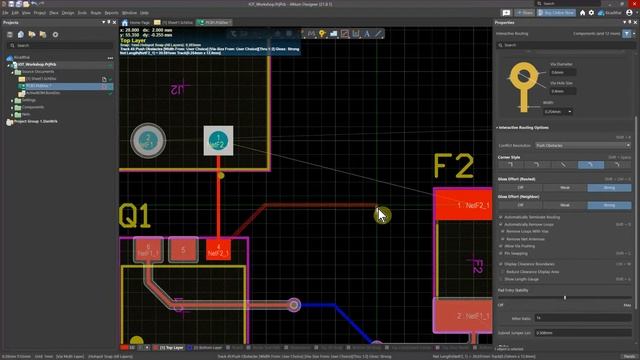Click the Via Diameter input field
The width and height of the screenshot is (640, 360).
[563, 72]
